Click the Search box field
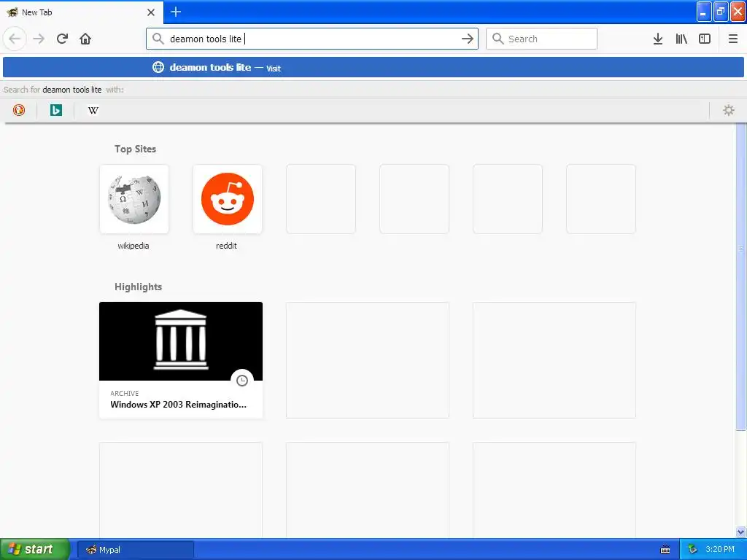This screenshot has height=560, width=747. (x=541, y=39)
